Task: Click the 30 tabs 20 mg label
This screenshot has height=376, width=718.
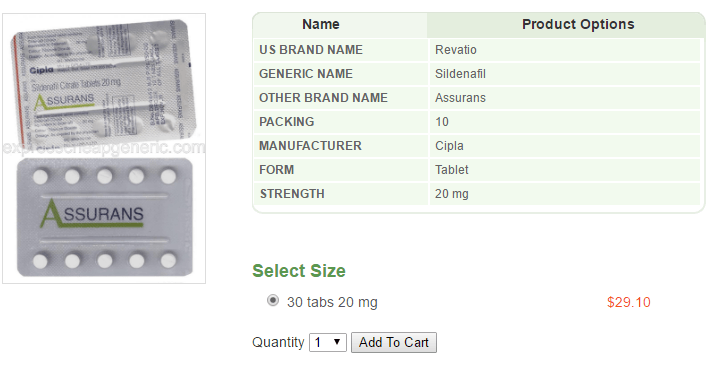Action: point(332,302)
